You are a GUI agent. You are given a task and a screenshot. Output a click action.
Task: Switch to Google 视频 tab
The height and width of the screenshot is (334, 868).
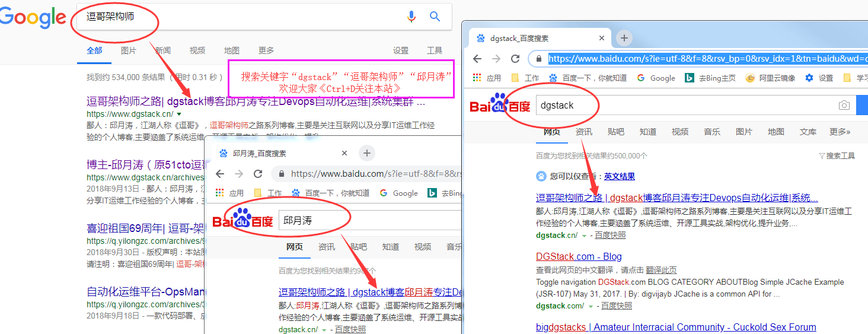(x=197, y=50)
